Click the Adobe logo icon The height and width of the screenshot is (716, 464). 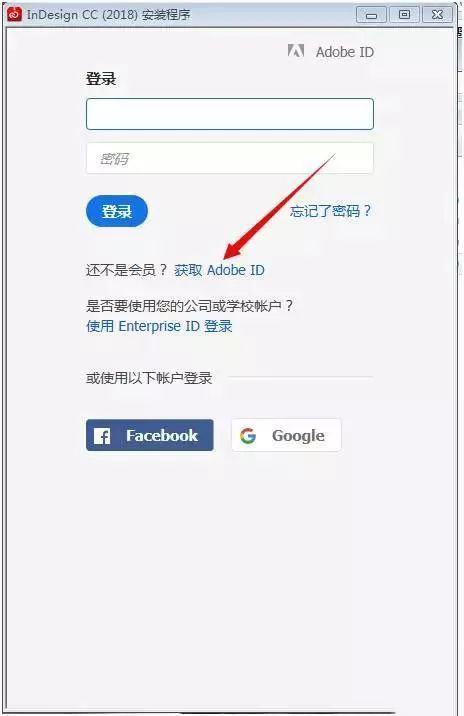pos(296,51)
